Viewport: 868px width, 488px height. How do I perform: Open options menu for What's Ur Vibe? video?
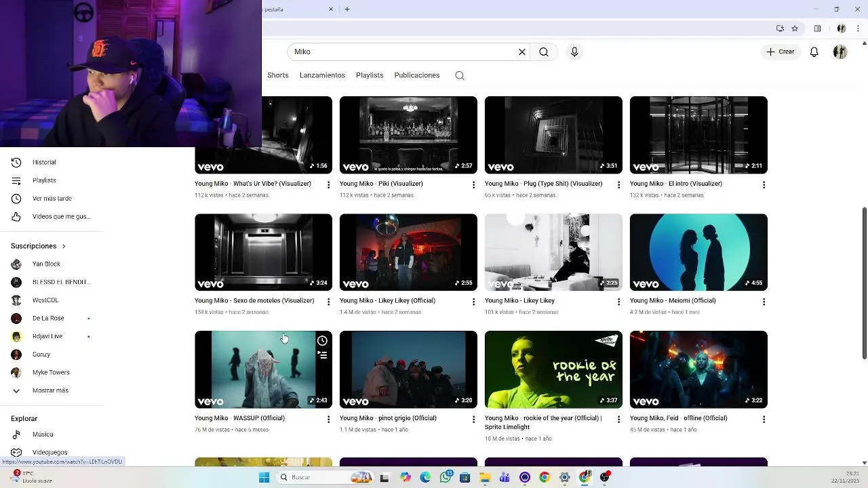(x=328, y=185)
